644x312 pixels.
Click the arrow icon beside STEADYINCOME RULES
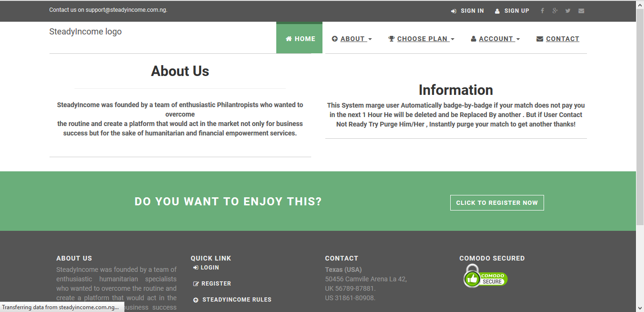click(x=196, y=300)
